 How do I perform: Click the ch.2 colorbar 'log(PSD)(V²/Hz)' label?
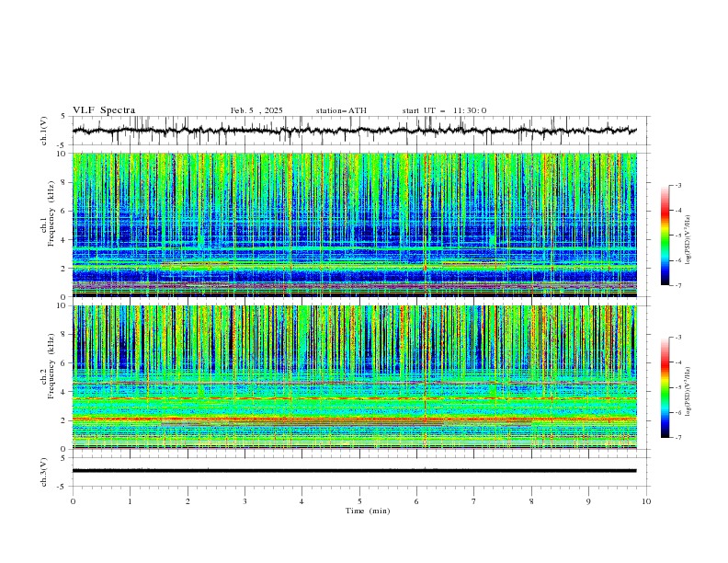(688, 391)
